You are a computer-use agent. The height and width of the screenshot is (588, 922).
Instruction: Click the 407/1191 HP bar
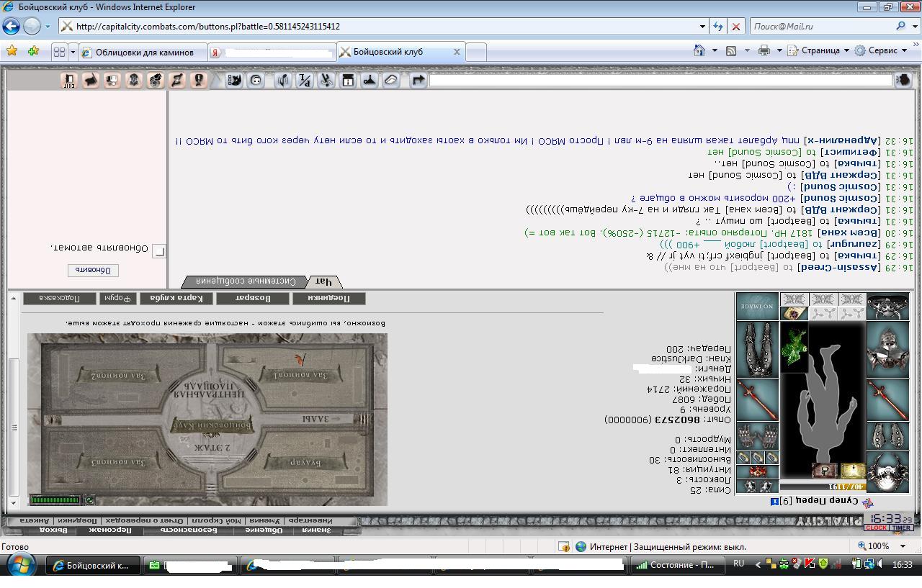point(823,487)
